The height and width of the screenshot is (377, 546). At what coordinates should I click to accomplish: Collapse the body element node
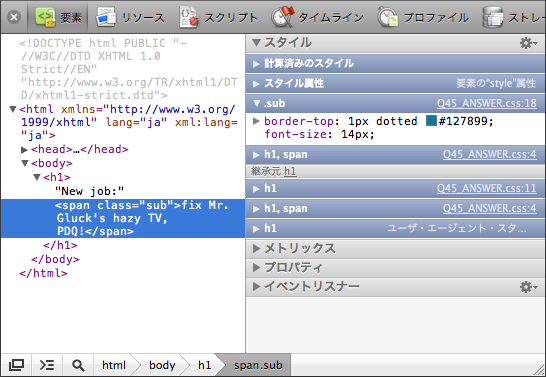[25, 163]
